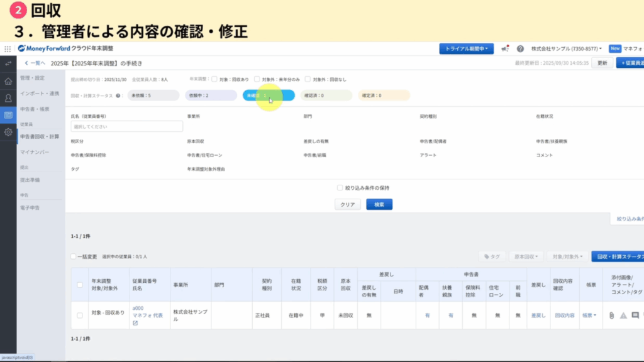This screenshot has width=644, height=362.
Task: Open the settings gear in left sidebar
Action: click(x=8, y=132)
